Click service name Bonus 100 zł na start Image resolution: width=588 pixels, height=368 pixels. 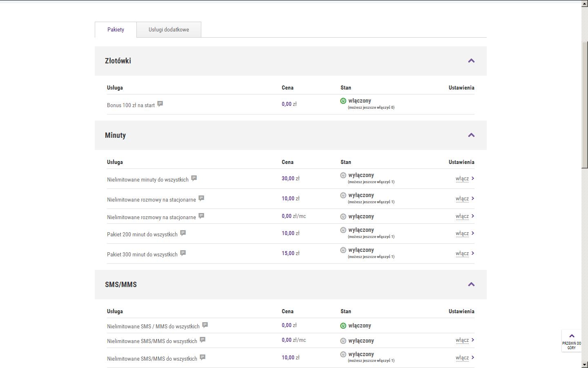pos(131,105)
